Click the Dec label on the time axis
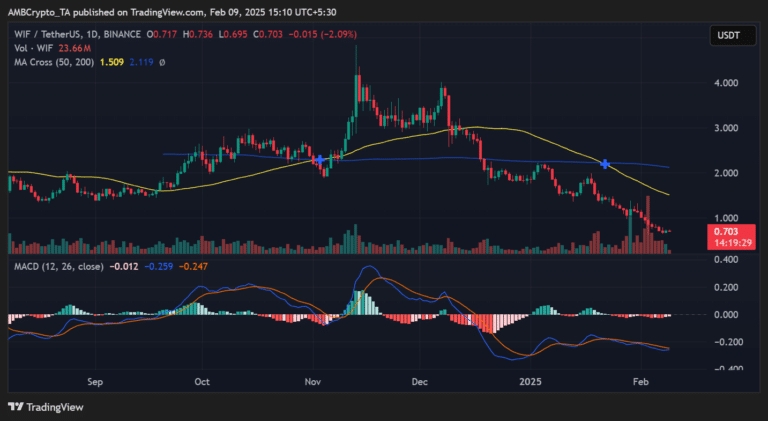This screenshot has height=421, width=768. pos(420,381)
